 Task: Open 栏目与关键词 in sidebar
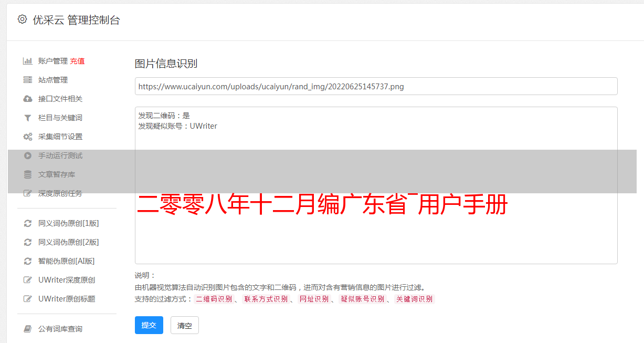pos(60,118)
